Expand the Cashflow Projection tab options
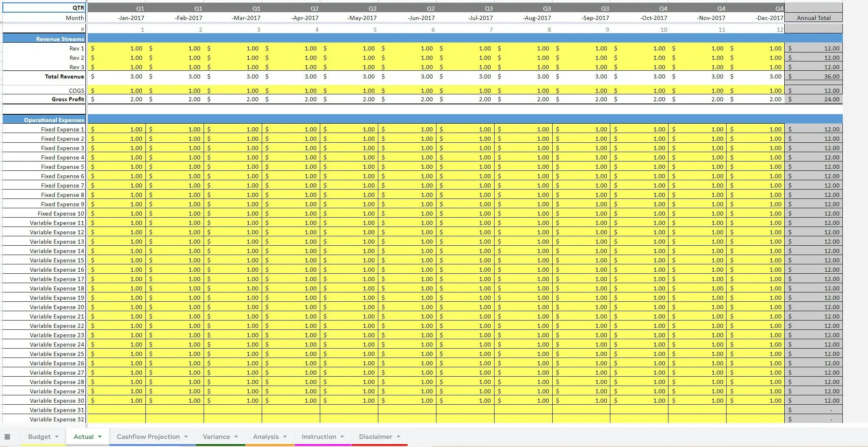The width and height of the screenshot is (868, 447). click(187, 436)
